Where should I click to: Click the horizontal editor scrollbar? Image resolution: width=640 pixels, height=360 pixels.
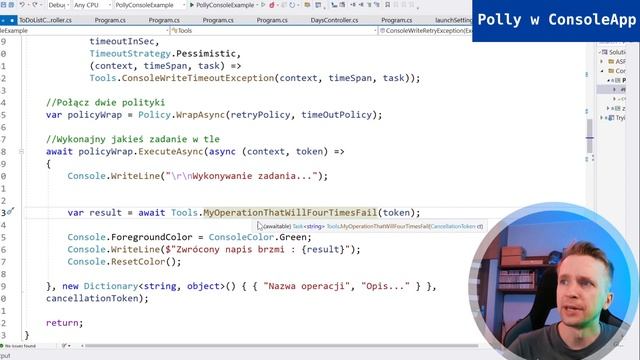[282, 346]
